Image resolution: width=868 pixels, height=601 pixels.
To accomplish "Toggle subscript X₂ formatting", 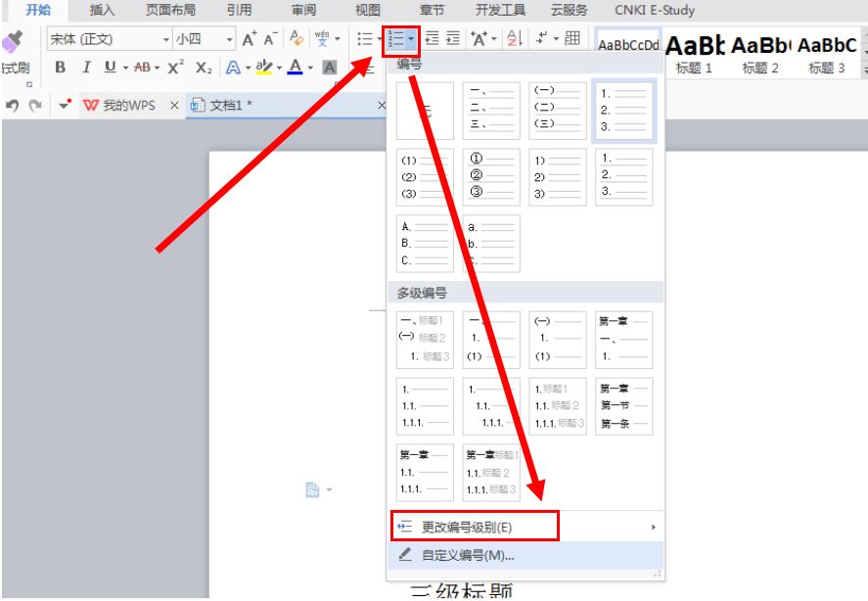I will (204, 68).
